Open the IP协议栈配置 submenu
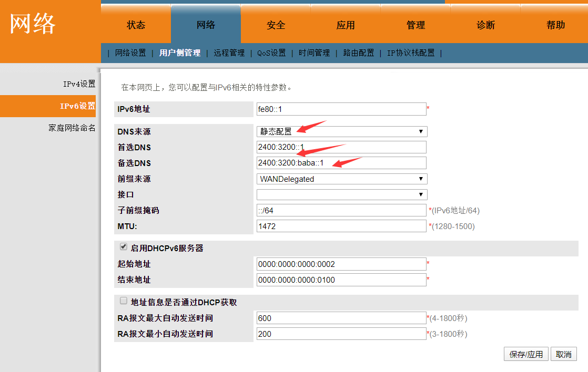 pyautogui.click(x=411, y=53)
